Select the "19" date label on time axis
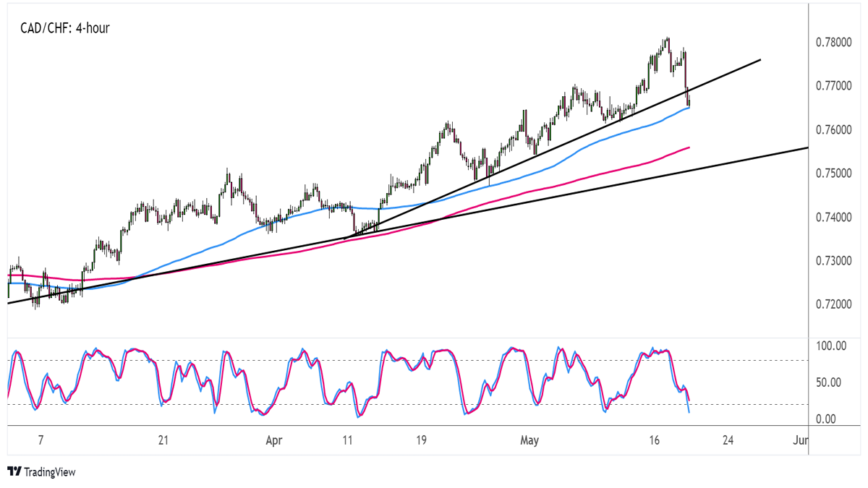This screenshot has width=868, height=488. tap(421, 440)
